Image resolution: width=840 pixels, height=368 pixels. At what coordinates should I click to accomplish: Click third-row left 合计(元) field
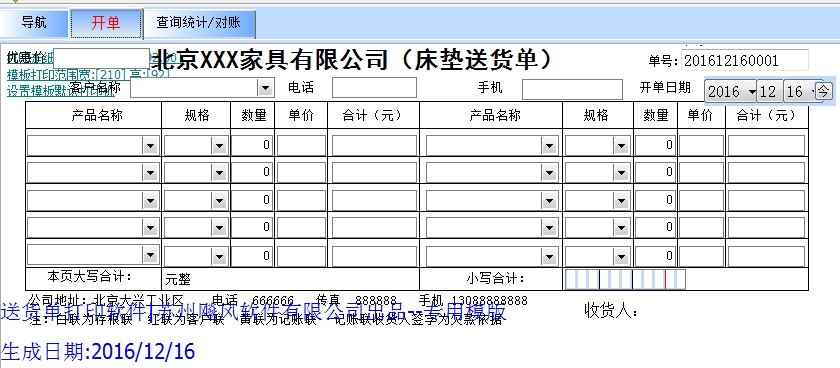pos(374,200)
